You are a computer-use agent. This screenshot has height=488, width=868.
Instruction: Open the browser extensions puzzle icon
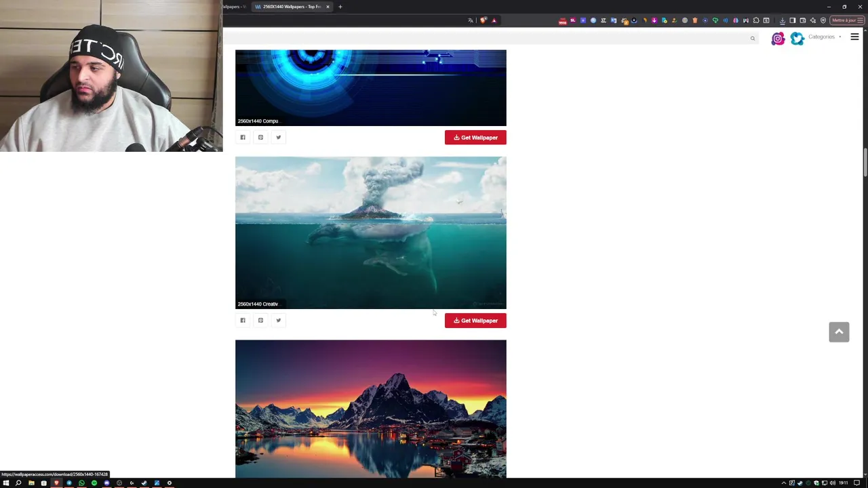[x=756, y=20]
